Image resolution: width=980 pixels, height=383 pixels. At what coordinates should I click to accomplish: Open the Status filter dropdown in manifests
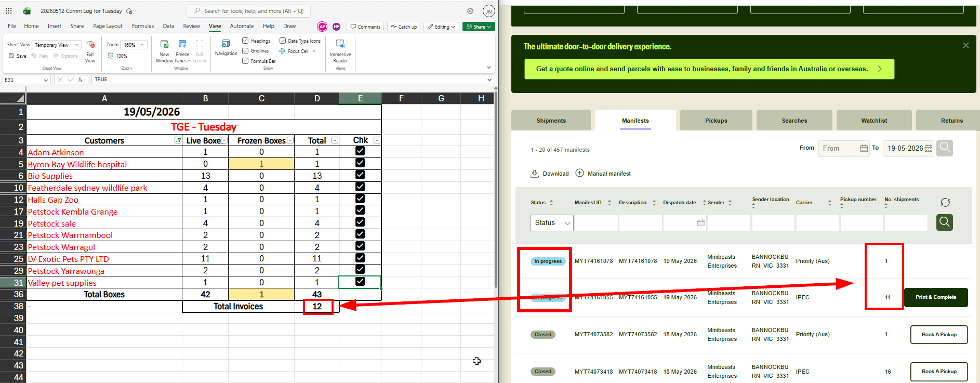tap(552, 223)
